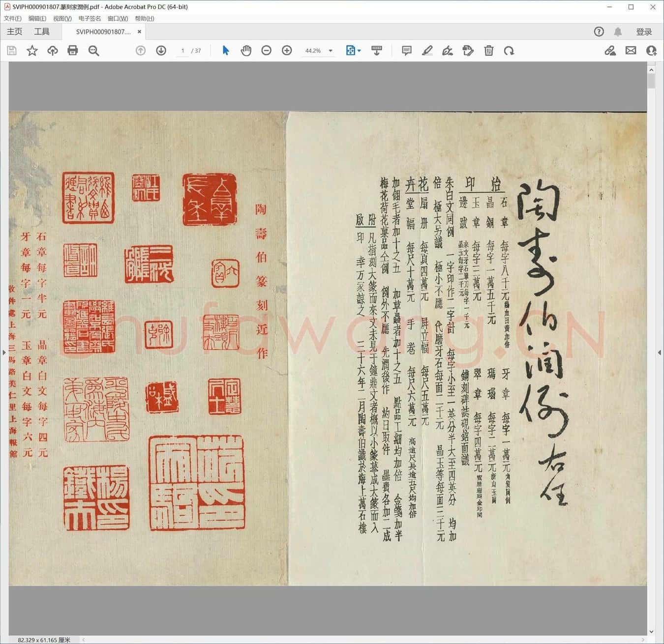Expand the left navigation pane arrow
The height and width of the screenshot is (644, 664).
tap(4, 352)
